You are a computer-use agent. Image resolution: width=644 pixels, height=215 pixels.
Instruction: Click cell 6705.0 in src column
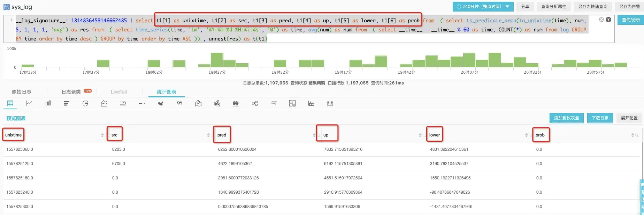118,164
